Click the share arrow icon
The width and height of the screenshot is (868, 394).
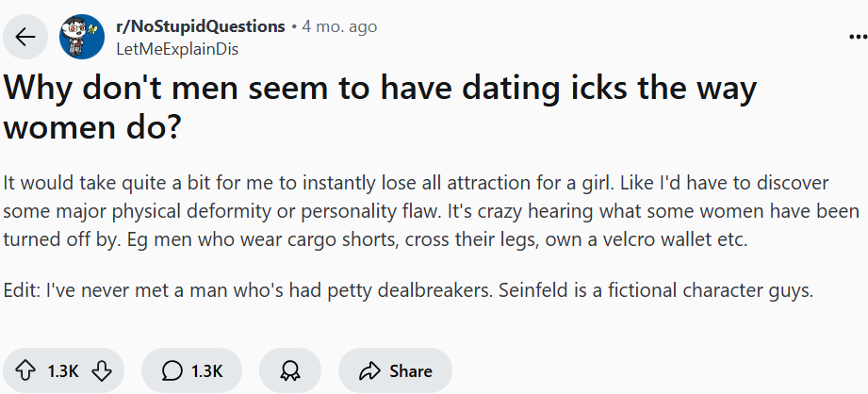tap(368, 370)
